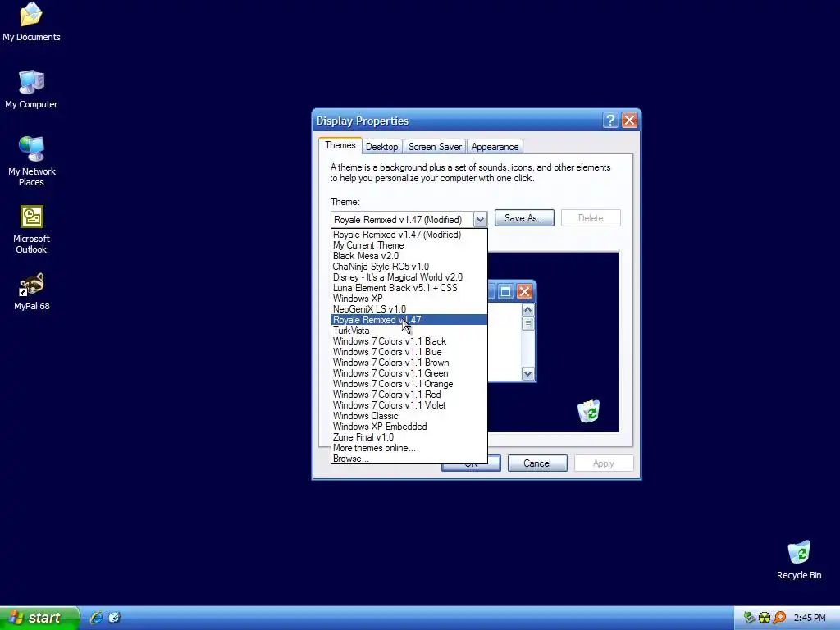840x630 pixels.
Task: Choose TurkVista theme
Action: click(x=409, y=331)
